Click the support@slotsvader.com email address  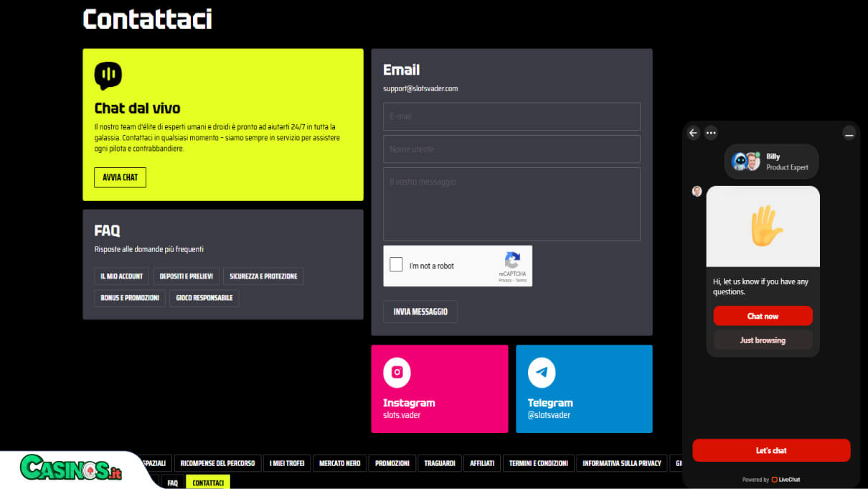[x=420, y=88]
